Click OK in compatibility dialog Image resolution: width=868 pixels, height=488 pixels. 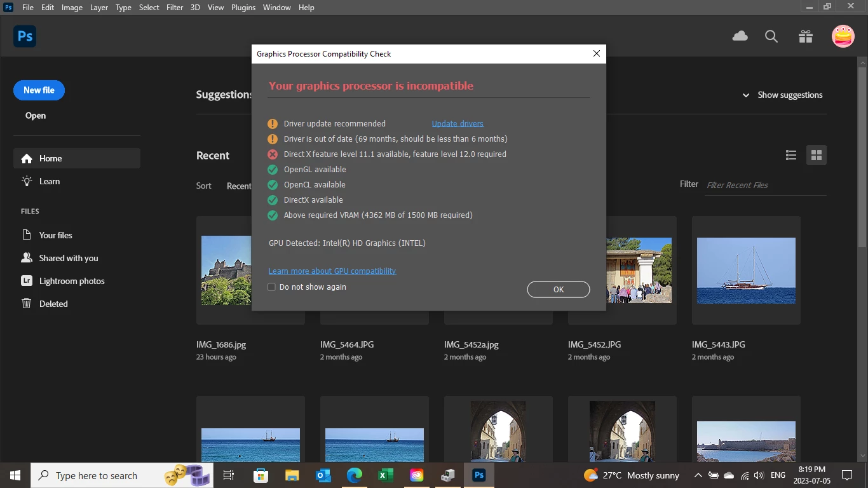(x=559, y=289)
